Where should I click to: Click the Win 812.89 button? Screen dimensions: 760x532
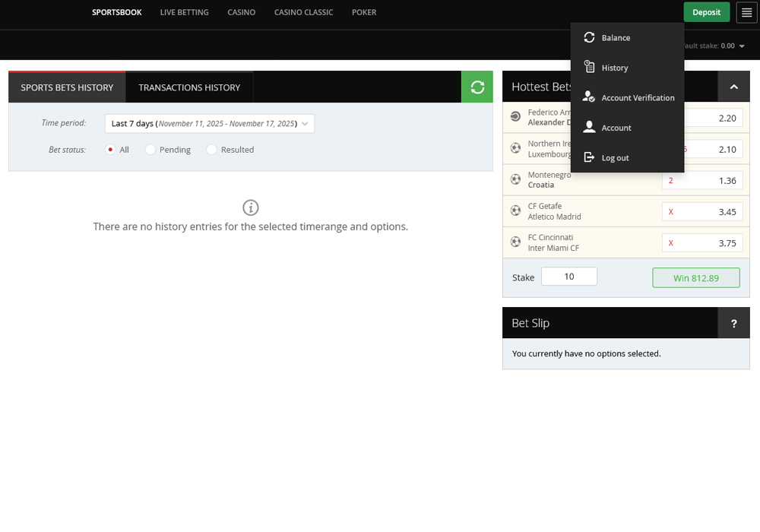pos(695,278)
